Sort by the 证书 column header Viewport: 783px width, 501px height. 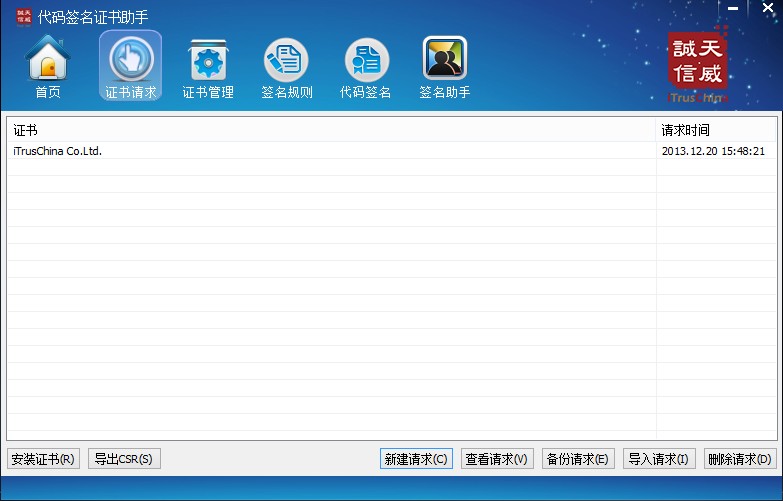coord(330,130)
